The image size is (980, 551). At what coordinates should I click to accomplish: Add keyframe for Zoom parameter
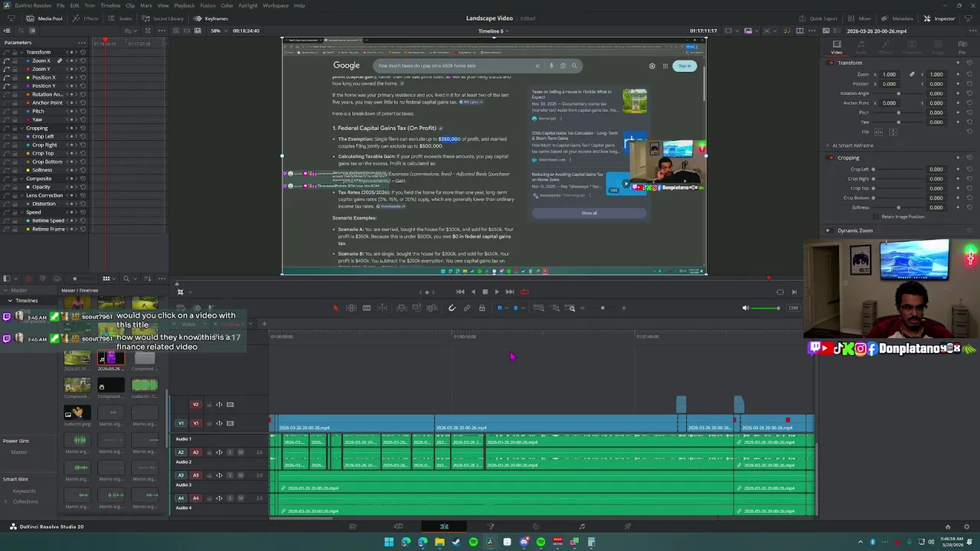coord(958,74)
